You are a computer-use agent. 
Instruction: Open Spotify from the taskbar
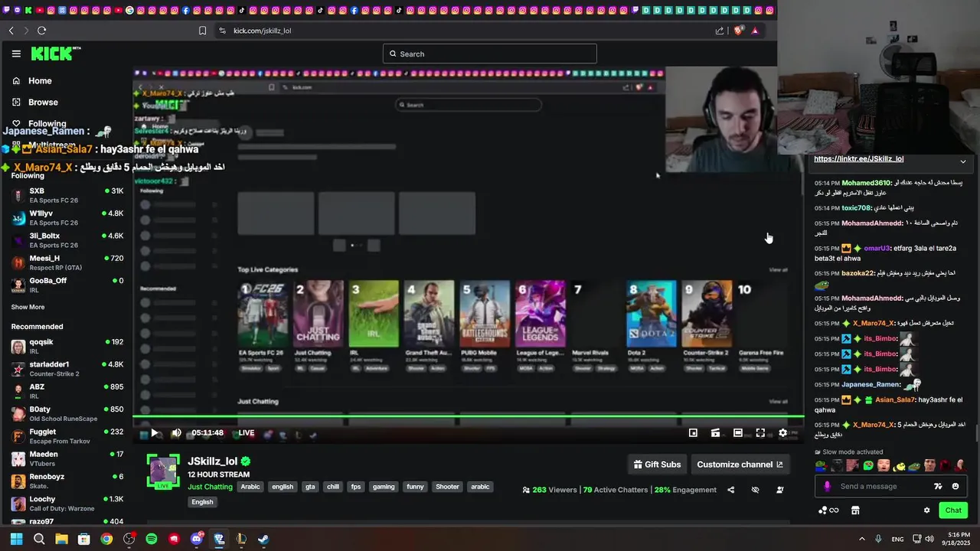coord(152,539)
